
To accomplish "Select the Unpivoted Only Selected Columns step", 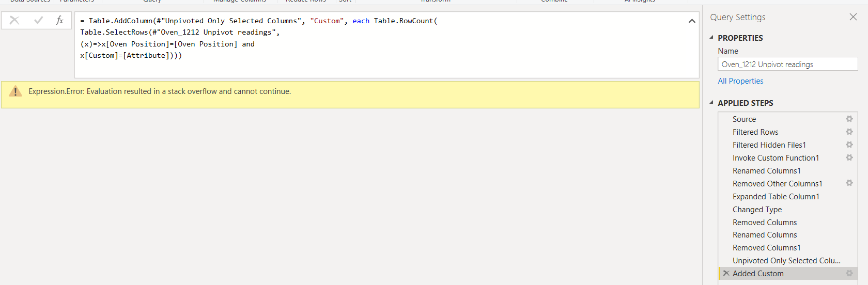I will (787, 261).
